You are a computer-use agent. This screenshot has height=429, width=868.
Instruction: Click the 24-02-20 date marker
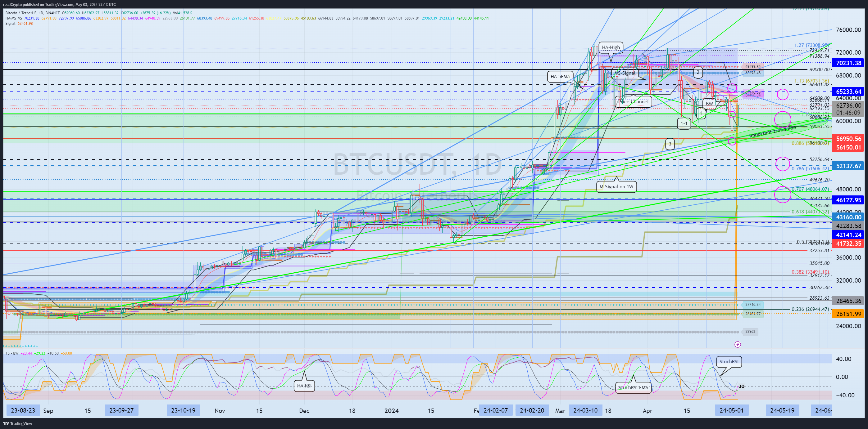pyautogui.click(x=532, y=410)
